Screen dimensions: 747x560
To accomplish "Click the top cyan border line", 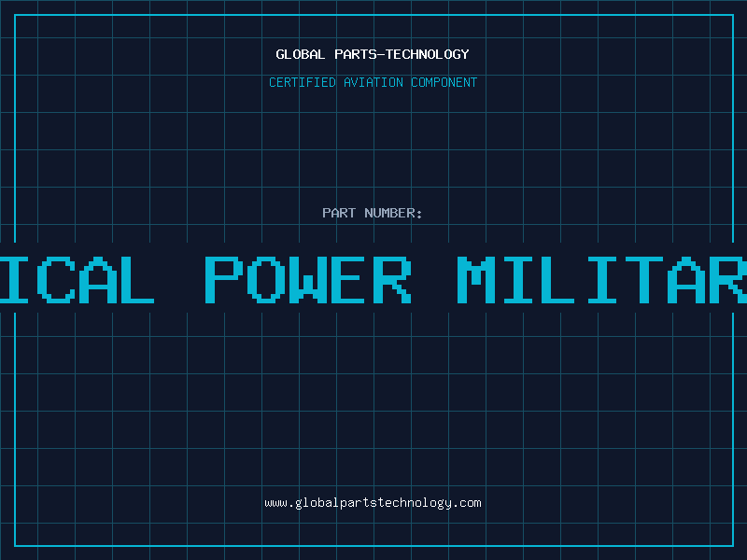I will pos(373,15).
